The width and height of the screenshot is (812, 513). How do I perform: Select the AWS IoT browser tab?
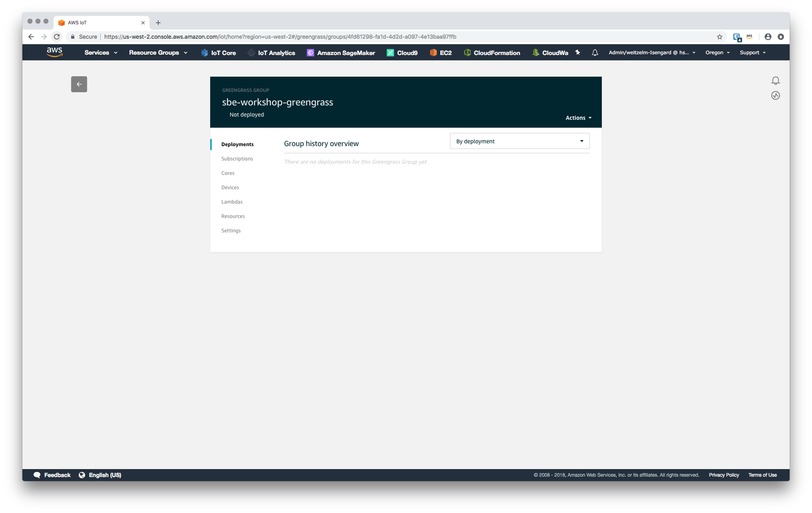pos(101,23)
